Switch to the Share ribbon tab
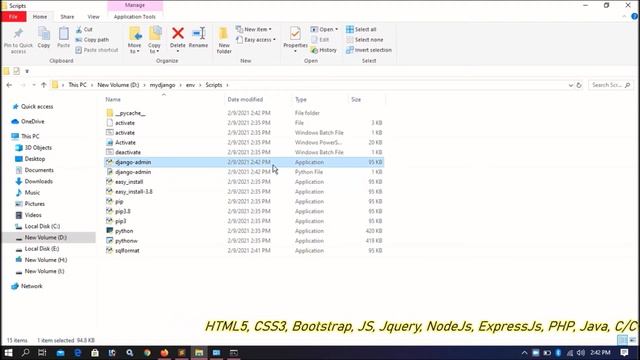The height and width of the screenshot is (360, 640). pos(67,17)
